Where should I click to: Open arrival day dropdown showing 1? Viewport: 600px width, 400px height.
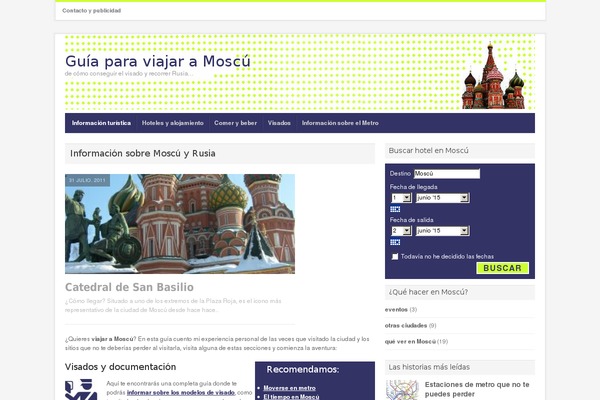coord(401,198)
